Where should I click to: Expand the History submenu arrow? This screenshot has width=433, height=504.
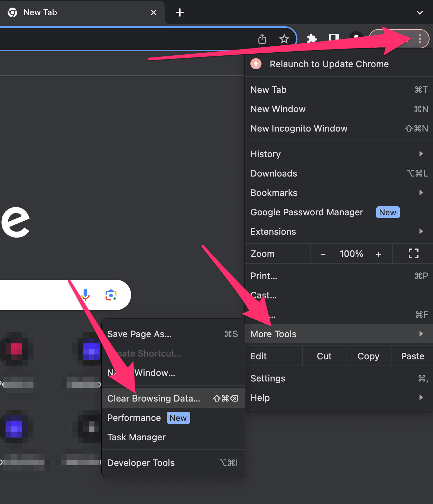click(421, 154)
